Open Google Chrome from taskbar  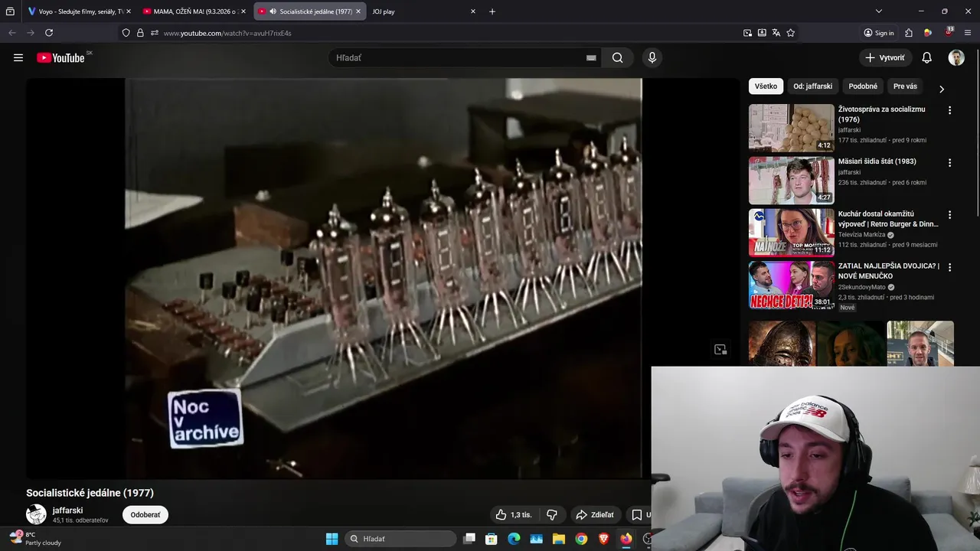581,539
